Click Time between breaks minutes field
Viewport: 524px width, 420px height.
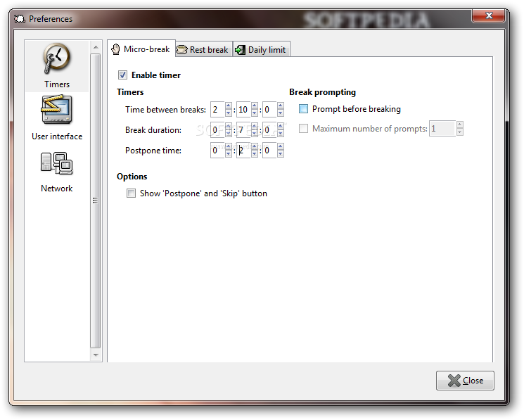pyautogui.click(x=243, y=109)
